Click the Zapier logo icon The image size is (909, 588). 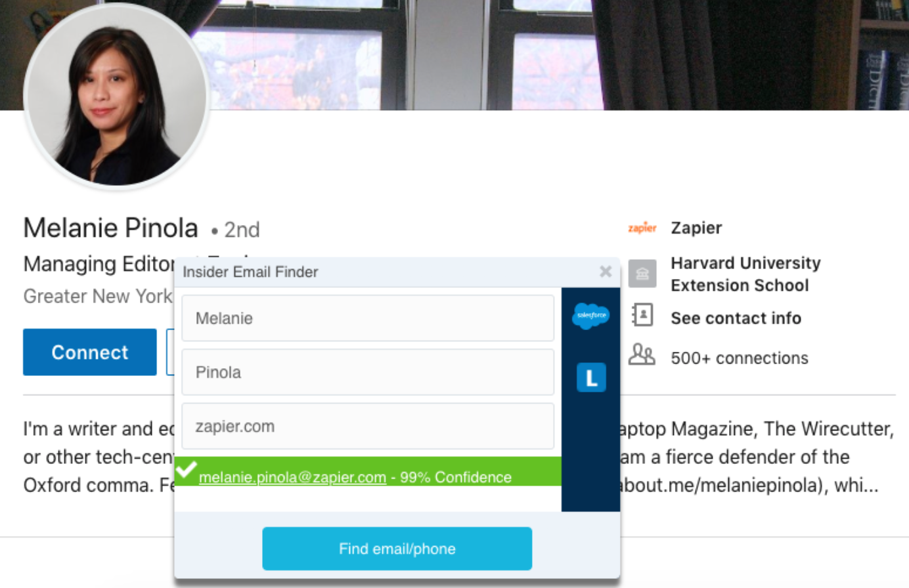pos(642,228)
